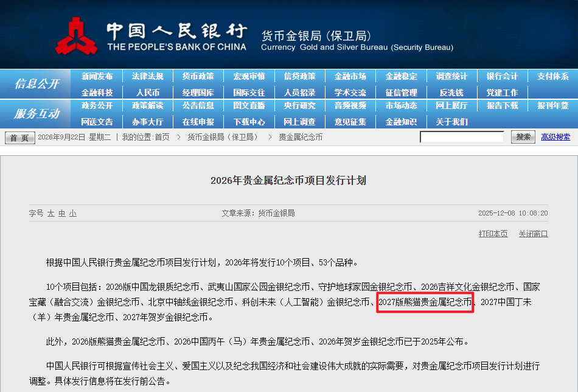
Task: Click the People's Bank of China red logo
Action: coord(76,36)
